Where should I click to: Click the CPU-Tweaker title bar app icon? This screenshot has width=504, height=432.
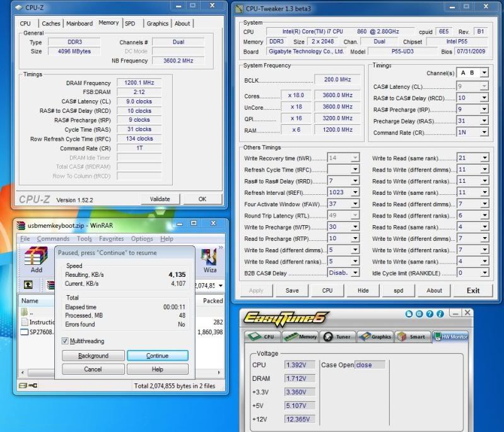point(239,9)
